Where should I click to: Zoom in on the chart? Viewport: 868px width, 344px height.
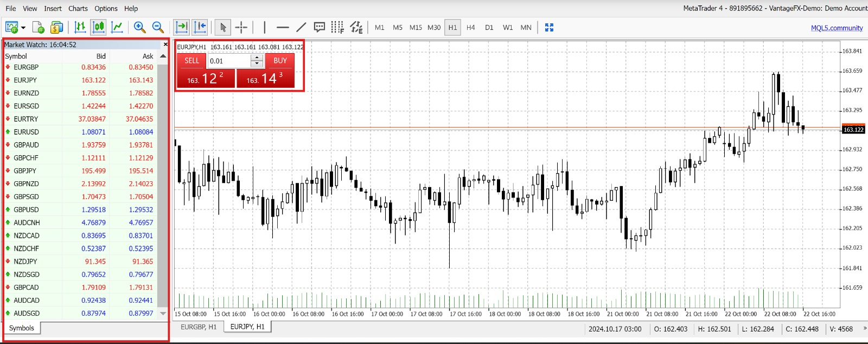tap(139, 27)
